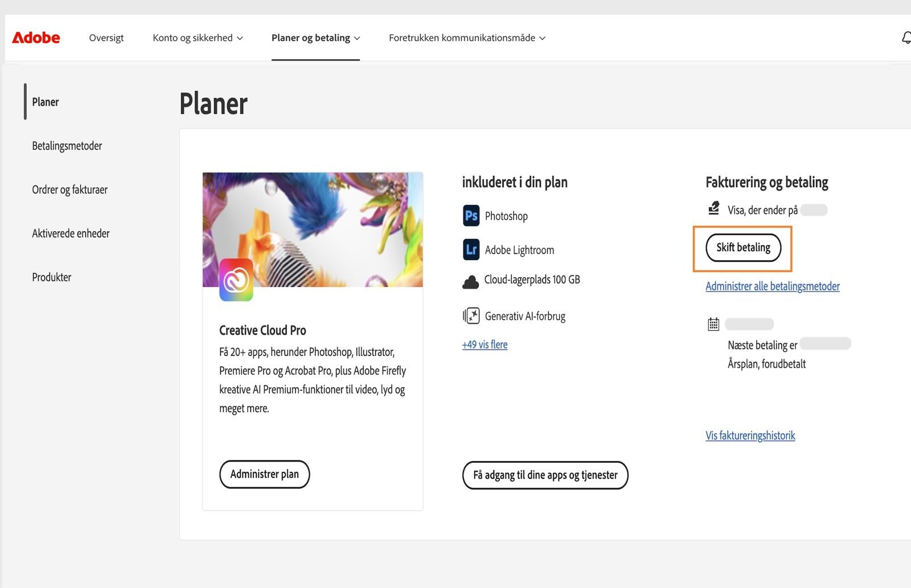Screen dimensions: 911x588
Task: Click the Cloud-lagerplads 100 GB text
Action: click(x=532, y=279)
